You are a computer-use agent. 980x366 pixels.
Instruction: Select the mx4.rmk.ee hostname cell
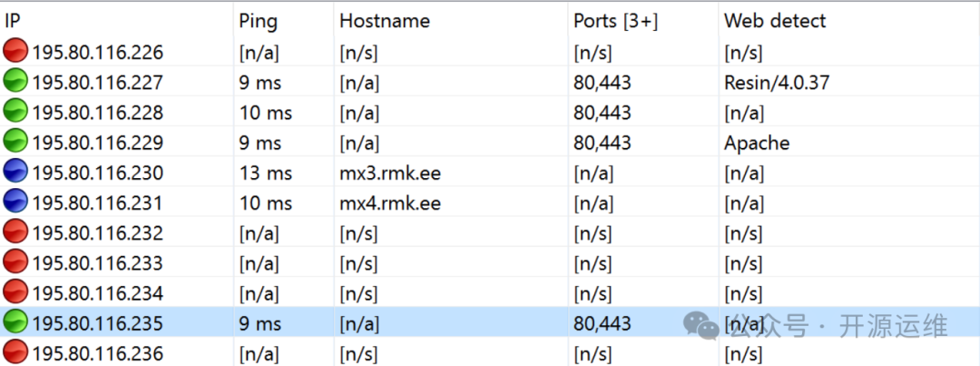pos(390,203)
